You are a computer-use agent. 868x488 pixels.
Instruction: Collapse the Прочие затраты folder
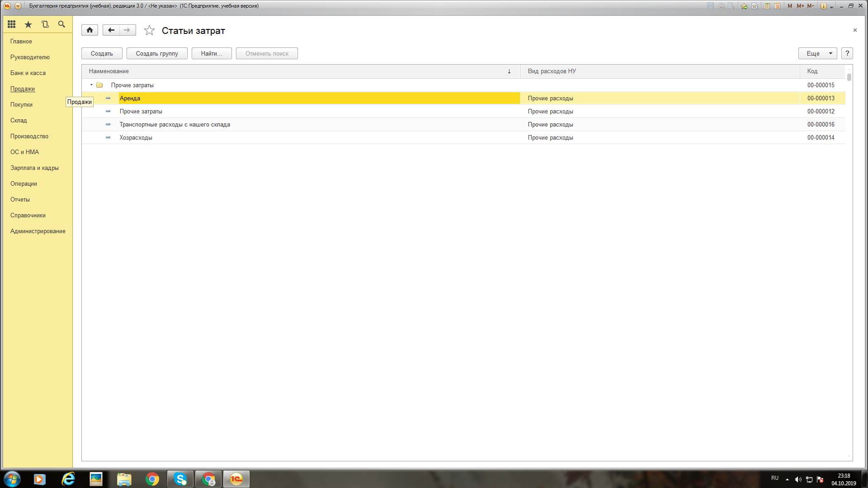tap(91, 85)
